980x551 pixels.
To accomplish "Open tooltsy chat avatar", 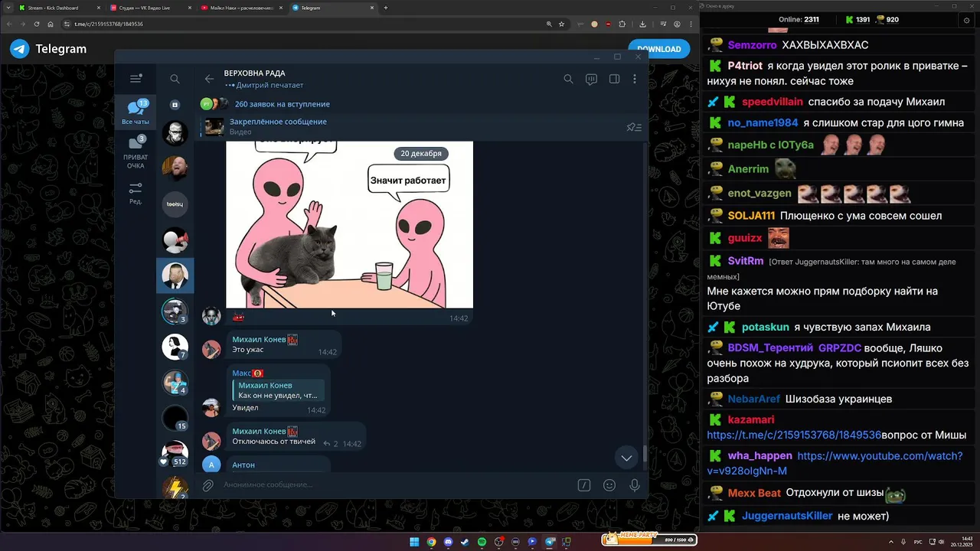I will point(175,204).
